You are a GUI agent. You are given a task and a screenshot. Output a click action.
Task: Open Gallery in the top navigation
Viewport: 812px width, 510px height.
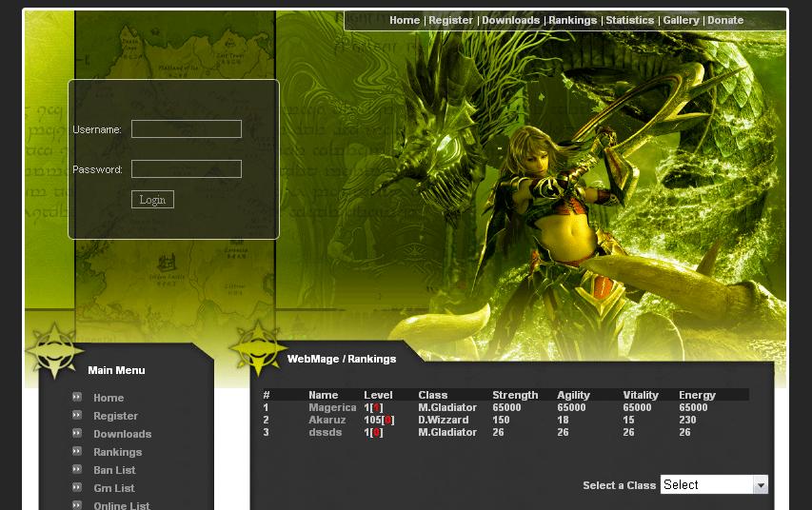[681, 20]
